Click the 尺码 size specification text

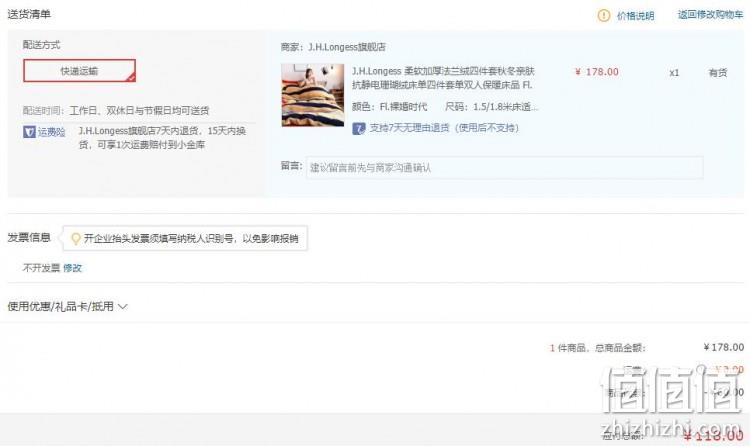(x=491, y=107)
